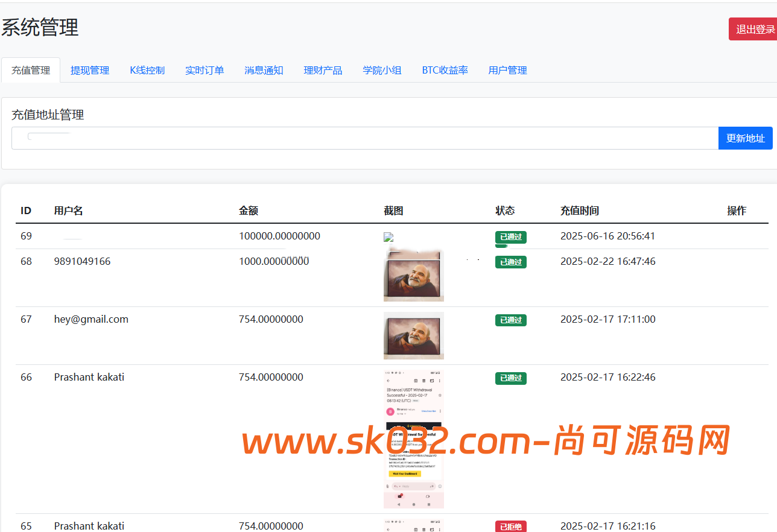This screenshot has width=777, height=532.
Task: Open Prashant kakati's Binance withdrawal screenshot
Action: 413,439
